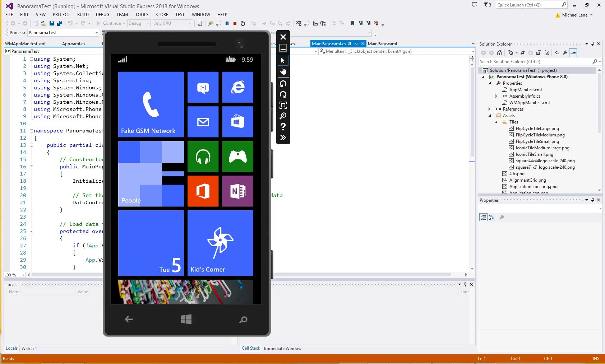Collapse the Properties node in Solution Explorer
This screenshot has width=605, height=364.
(490, 83)
